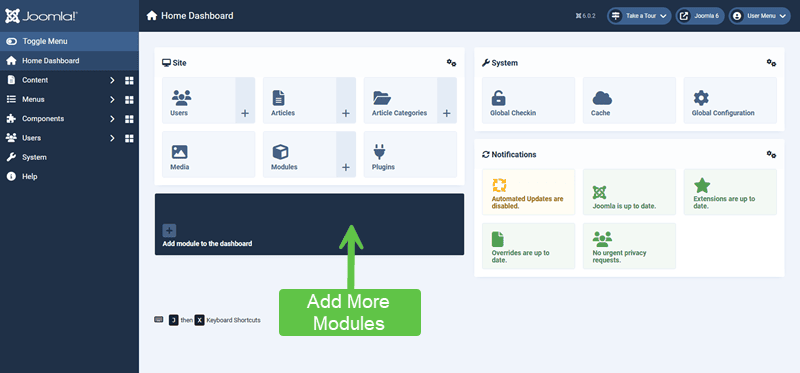Open the Global Checkin tile

528,101
